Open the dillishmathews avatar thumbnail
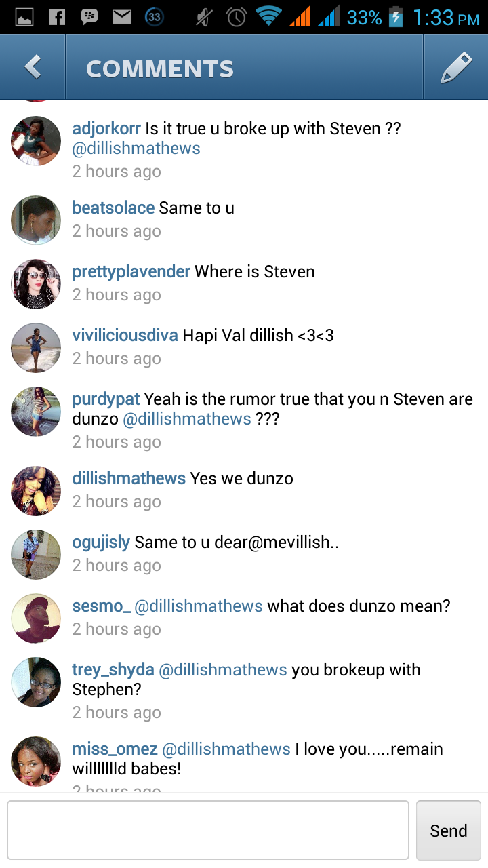Screen dimensions: 488x868 coord(36,491)
